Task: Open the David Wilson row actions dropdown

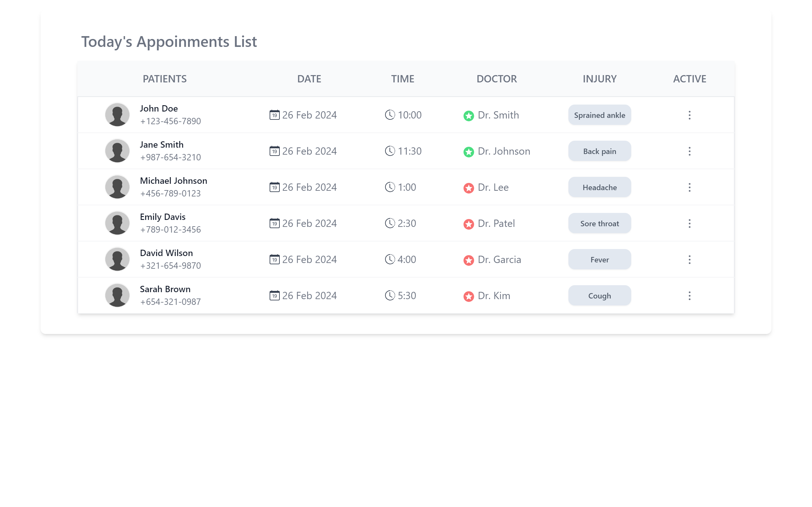Action: pos(689,260)
